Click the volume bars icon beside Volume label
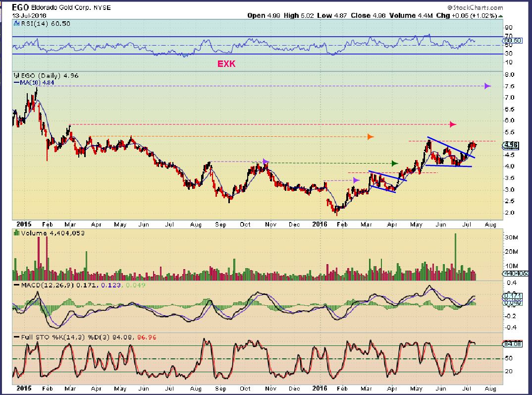 tap(16, 233)
